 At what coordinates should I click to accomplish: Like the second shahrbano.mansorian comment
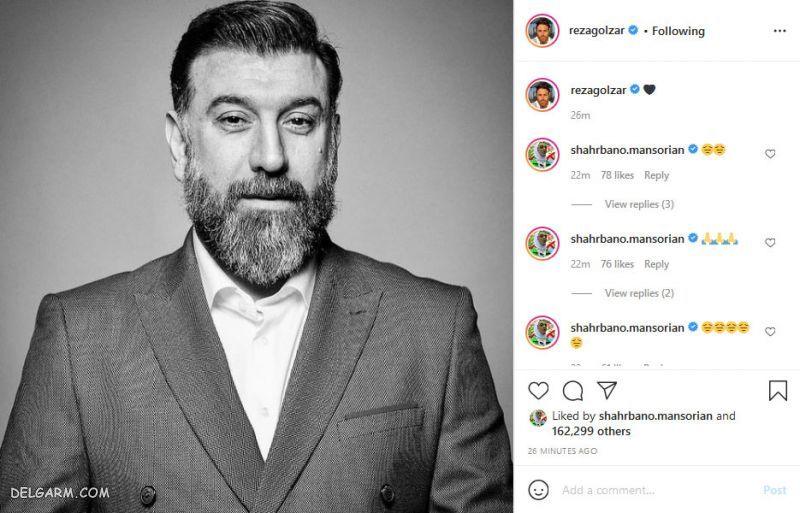[x=770, y=243]
